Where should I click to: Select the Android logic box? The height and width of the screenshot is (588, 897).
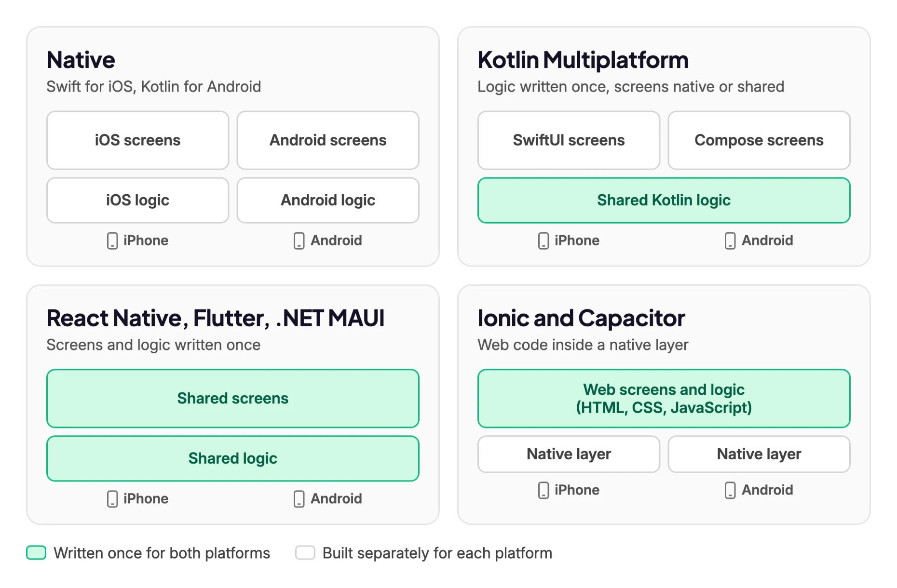pyautogui.click(x=328, y=200)
